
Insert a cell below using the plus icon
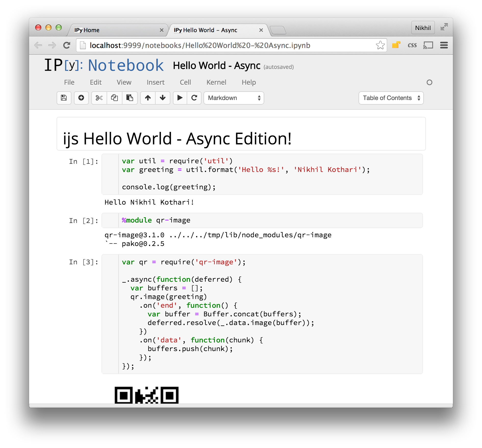(81, 98)
